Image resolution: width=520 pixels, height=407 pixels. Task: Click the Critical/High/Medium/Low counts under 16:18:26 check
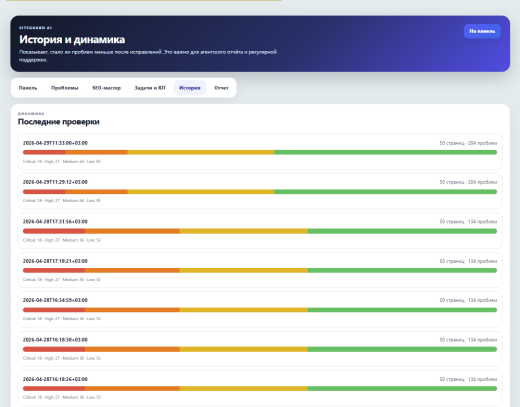pos(62,397)
